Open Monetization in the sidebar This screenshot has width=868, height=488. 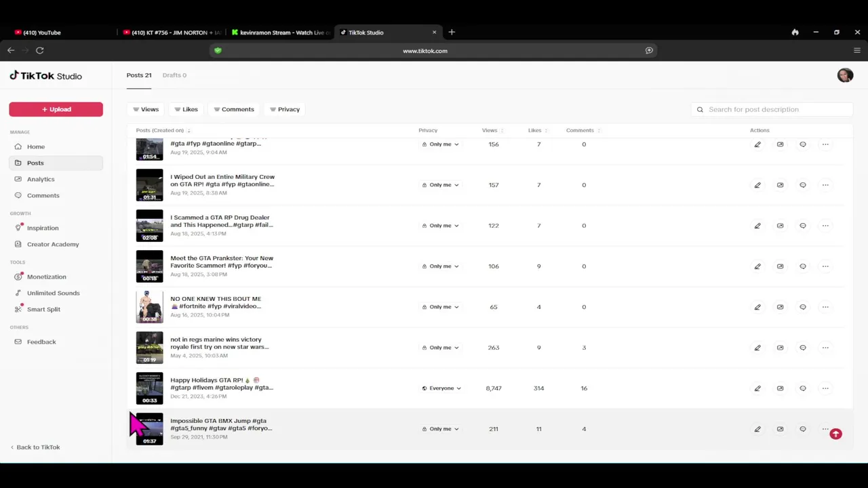pos(56,277)
